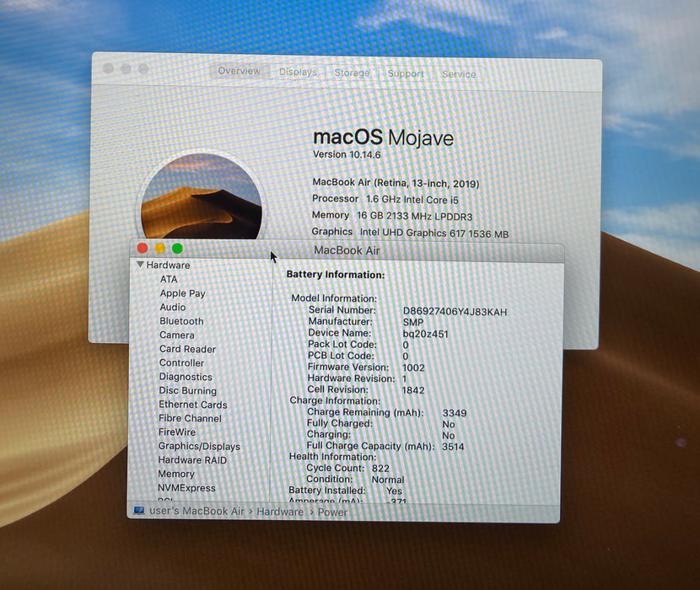Click the macOS Mojave title
This screenshot has width=700, height=590.
point(383,137)
